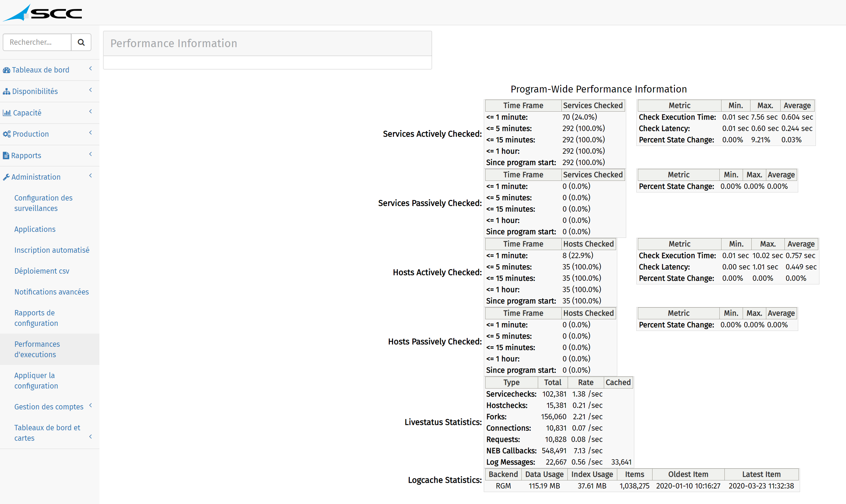Select Performances d'executions
The image size is (846, 504).
[37, 349]
